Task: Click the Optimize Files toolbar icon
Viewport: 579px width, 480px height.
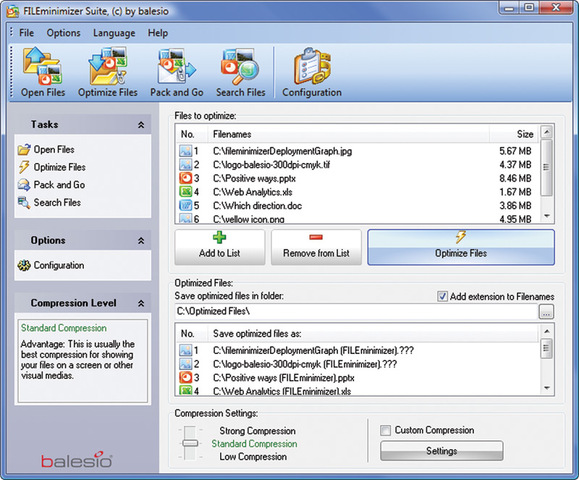Action: [107, 72]
